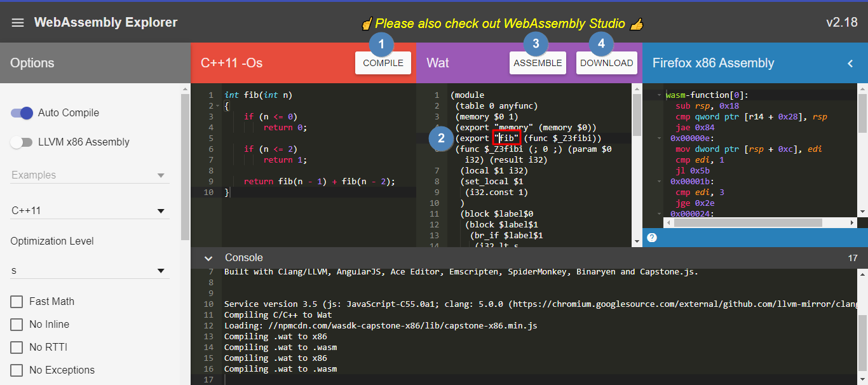The height and width of the screenshot is (385, 868).
Task: Open the WebAssembly Studio link
Action: [x=502, y=24]
